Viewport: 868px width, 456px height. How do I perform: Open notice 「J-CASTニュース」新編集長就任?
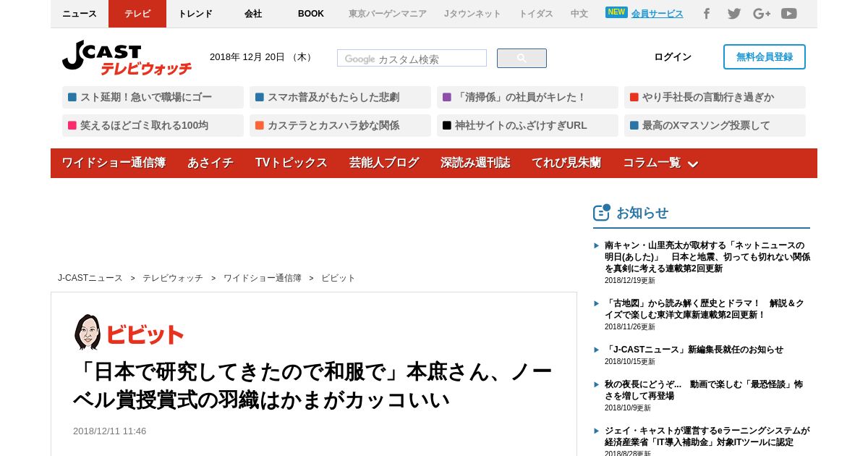pyautogui.click(x=694, y=350)
